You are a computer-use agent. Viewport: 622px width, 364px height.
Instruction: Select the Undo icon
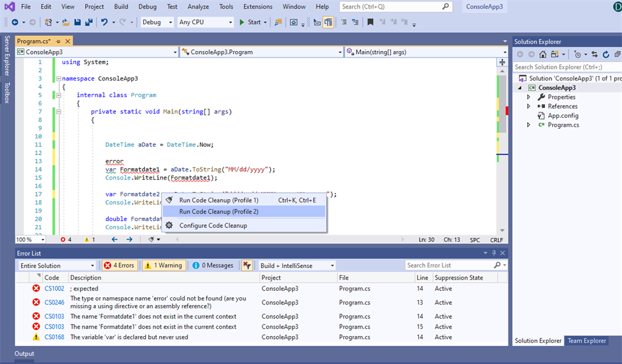coord(104,22)
